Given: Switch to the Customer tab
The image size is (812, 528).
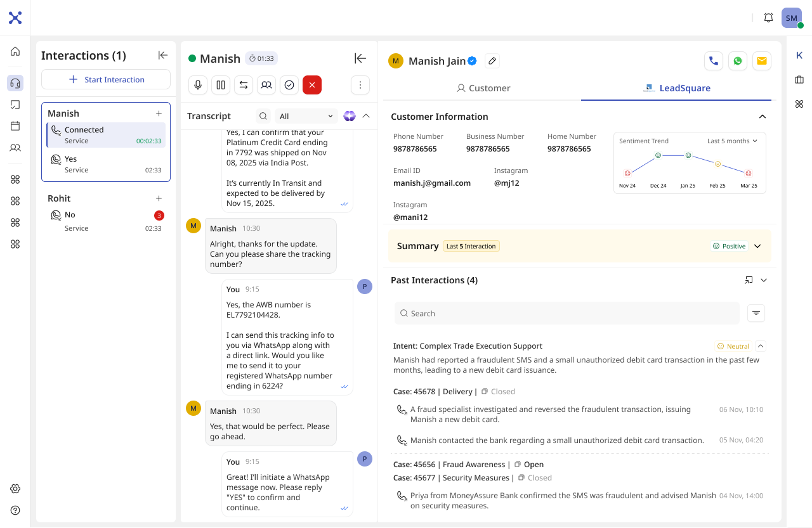Looking at the screenshot, I should point(483,88).
